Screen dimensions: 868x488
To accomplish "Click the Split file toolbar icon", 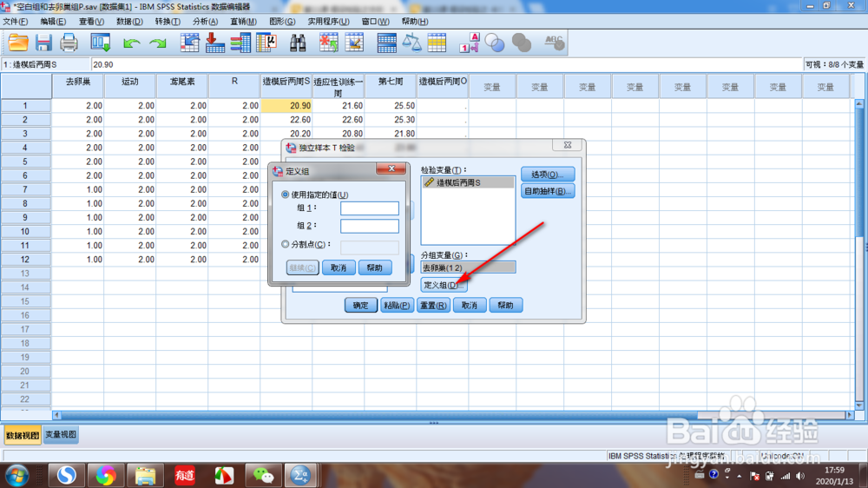I will coord(386,43).
